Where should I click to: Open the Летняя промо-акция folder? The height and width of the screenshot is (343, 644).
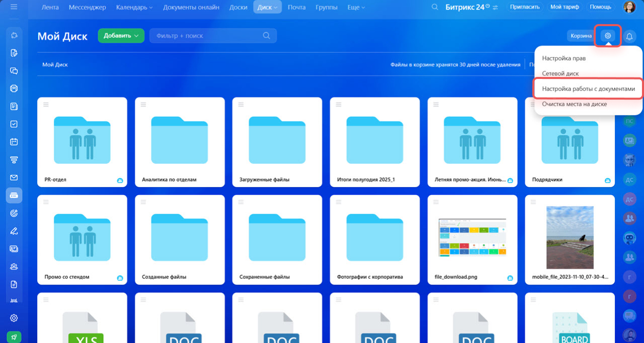tap(472, 142)
